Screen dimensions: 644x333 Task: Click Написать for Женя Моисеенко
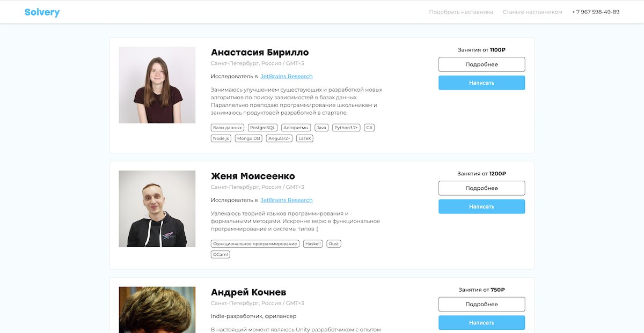[481, 206]
